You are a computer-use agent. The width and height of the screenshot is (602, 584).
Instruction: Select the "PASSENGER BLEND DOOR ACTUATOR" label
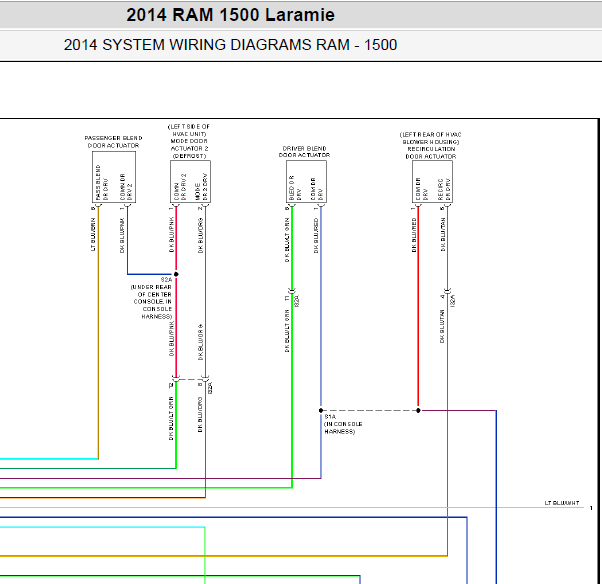tap(113, 142)
